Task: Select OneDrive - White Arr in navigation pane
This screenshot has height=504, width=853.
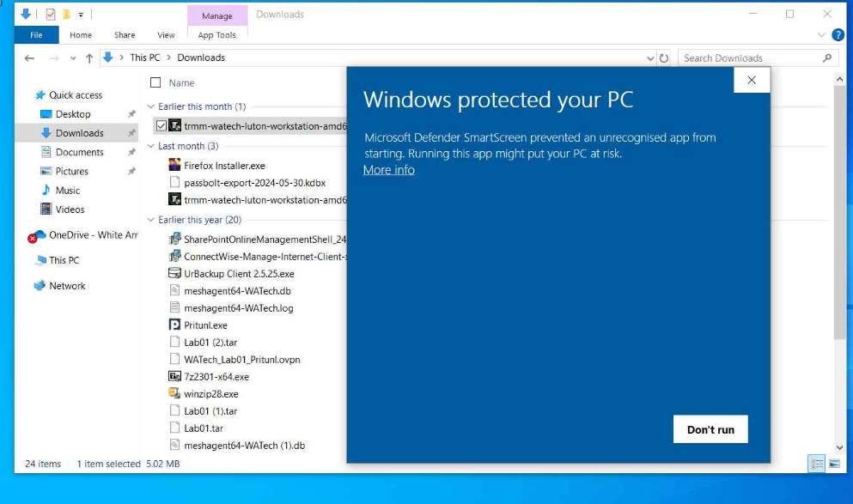Action: [93, 235]
